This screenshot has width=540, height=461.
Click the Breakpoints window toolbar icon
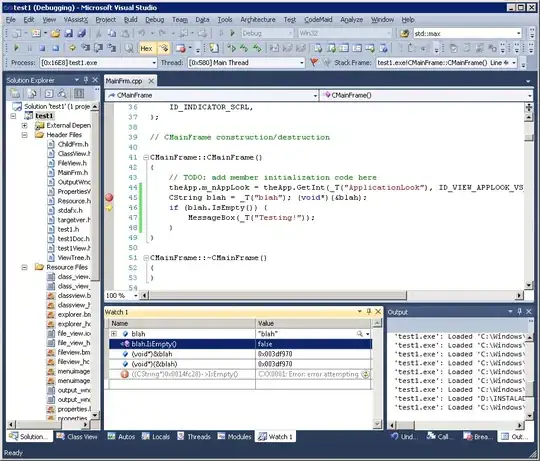point(181,49)
